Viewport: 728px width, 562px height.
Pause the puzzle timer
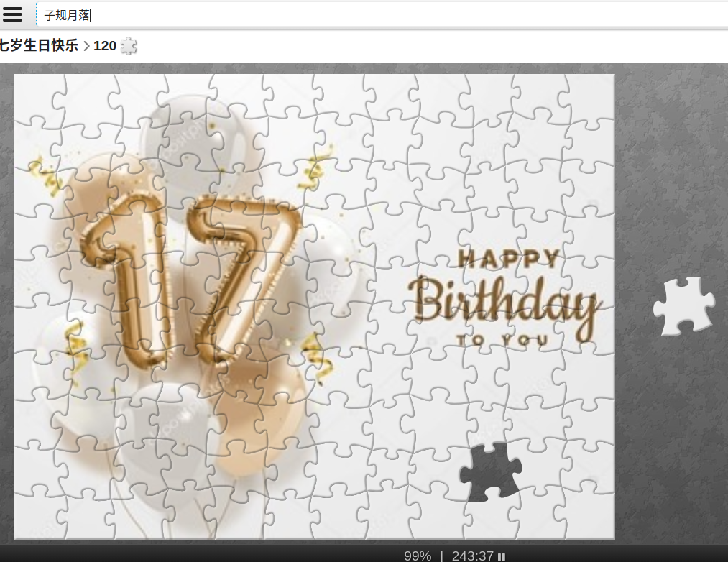point(502,556)
